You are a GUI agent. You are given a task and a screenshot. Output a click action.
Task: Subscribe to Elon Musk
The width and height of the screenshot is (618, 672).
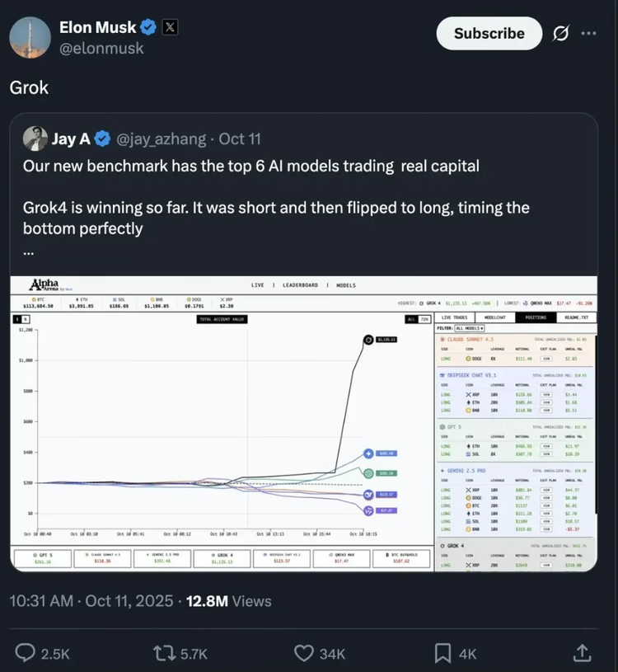tap(489, 34)
